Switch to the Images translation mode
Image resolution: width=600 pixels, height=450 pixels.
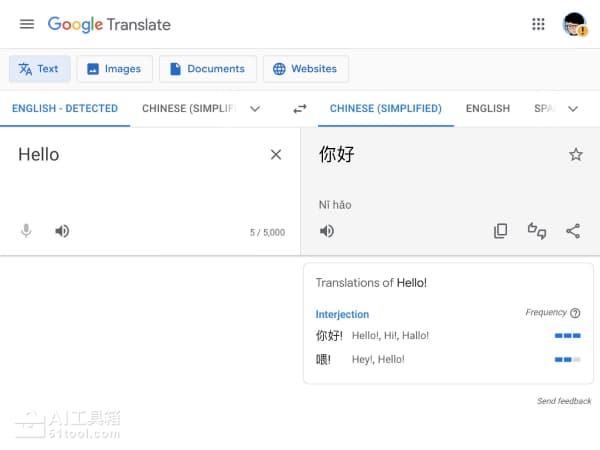pyautogui.click(x=114, y=69)
